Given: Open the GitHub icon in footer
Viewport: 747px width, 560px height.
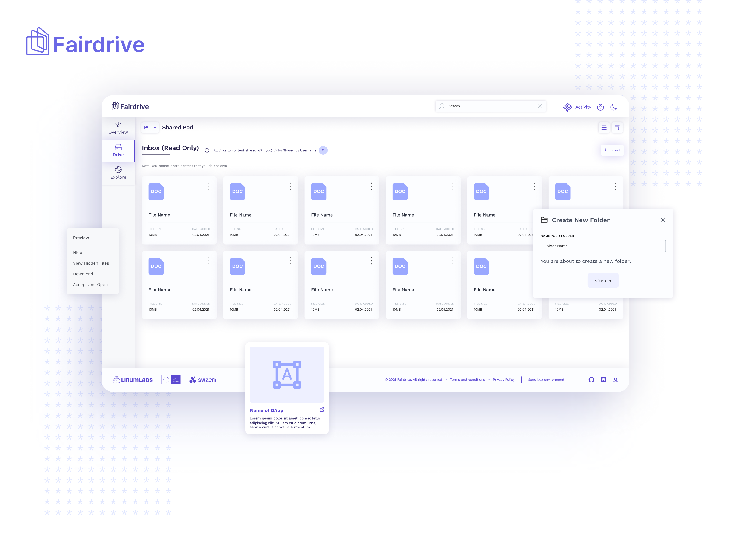Looking at the screenshot, I should (x=591, y=380).
